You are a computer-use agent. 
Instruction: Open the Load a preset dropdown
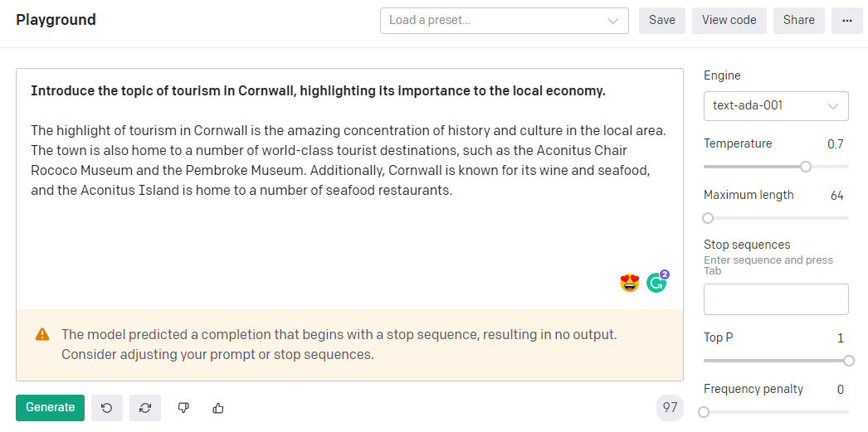[x=505, y=21]
